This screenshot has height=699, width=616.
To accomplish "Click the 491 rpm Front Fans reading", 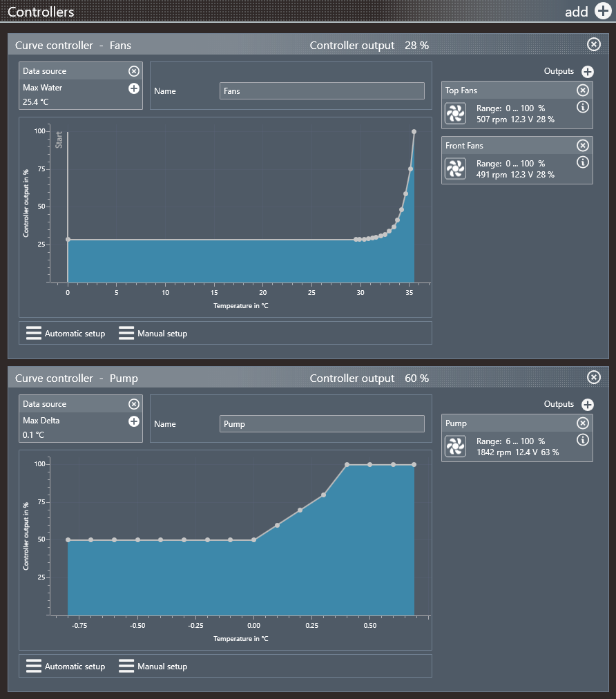I will click(492, 175).
